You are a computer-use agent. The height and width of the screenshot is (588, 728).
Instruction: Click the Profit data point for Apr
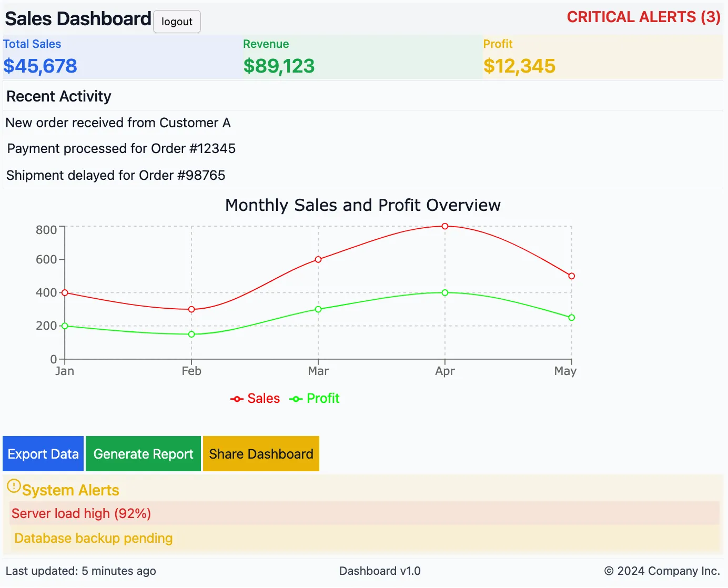point(445,292)
